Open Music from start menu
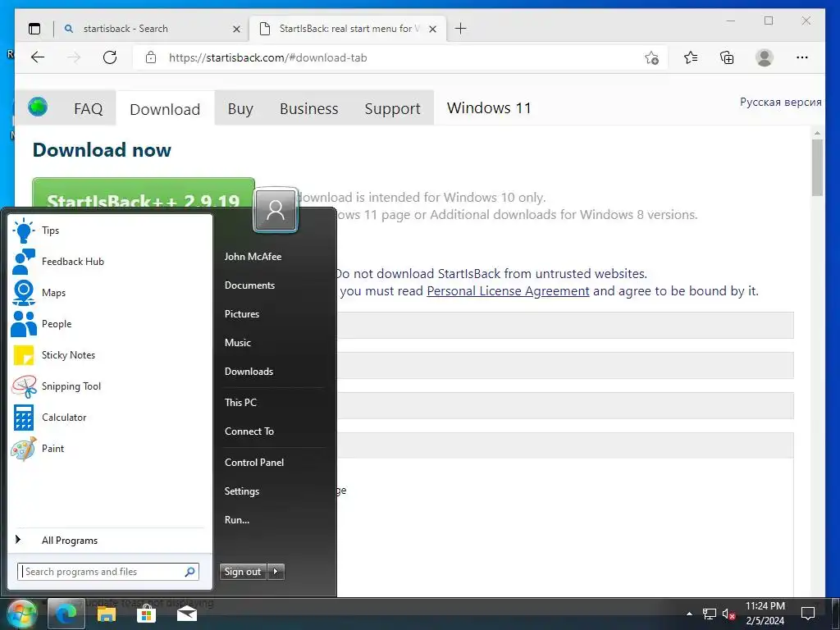 tap(238, 343)
